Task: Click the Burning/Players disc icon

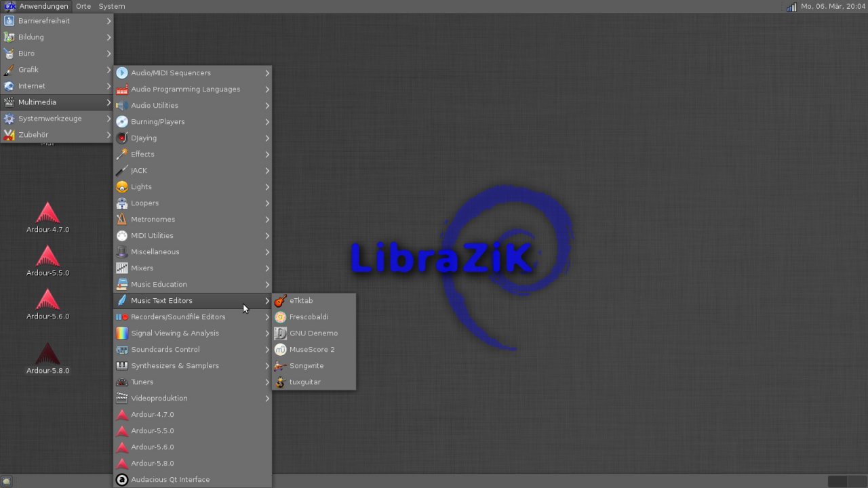Action: click(x=122, y=122)
